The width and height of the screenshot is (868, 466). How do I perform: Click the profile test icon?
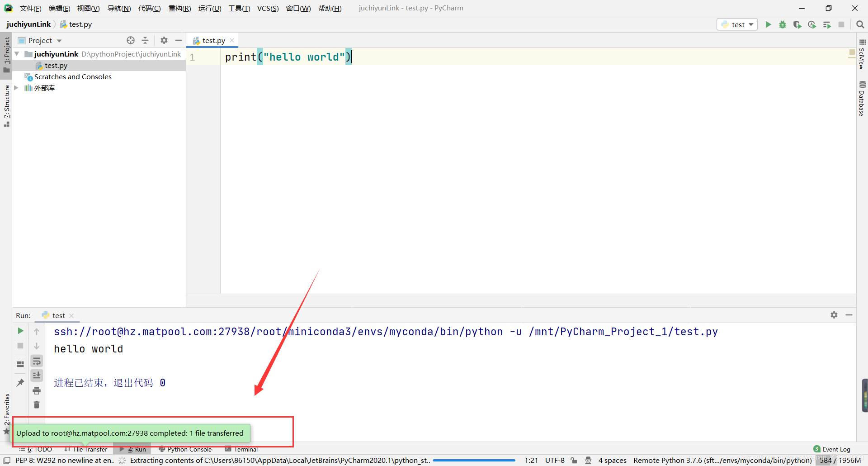812,24
